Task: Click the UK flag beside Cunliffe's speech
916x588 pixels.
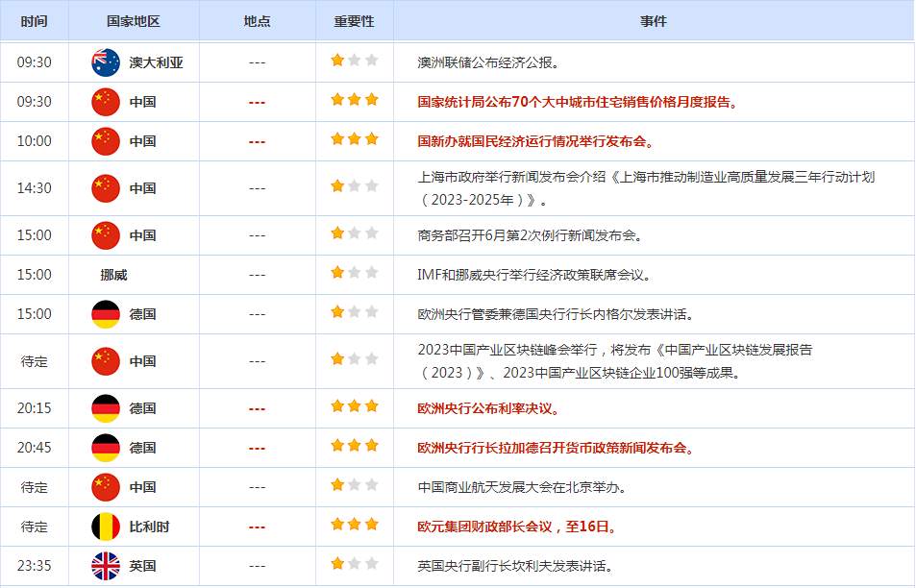Action: tap(105, 565)
